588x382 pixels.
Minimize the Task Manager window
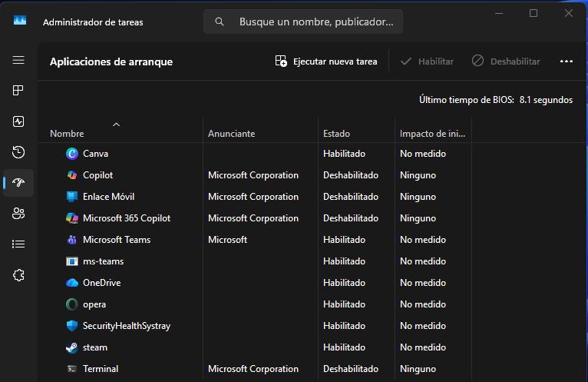499,14
